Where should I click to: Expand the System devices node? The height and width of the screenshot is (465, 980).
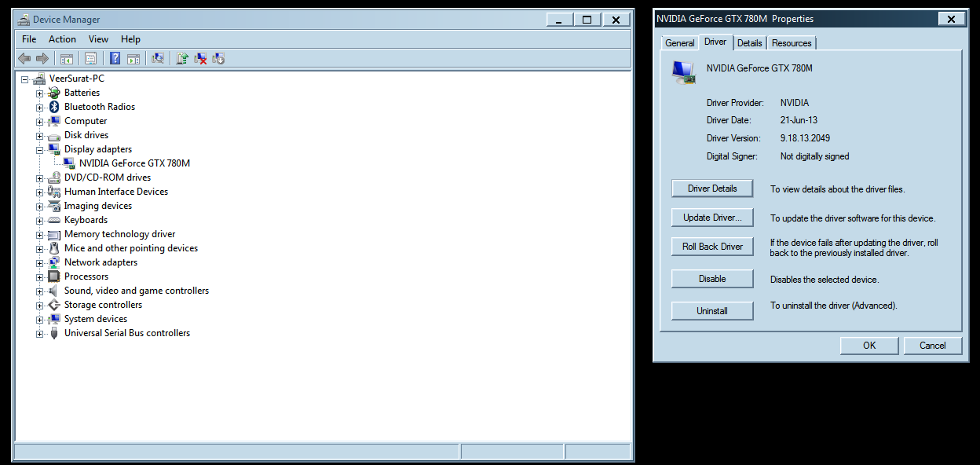coord(39,320)
